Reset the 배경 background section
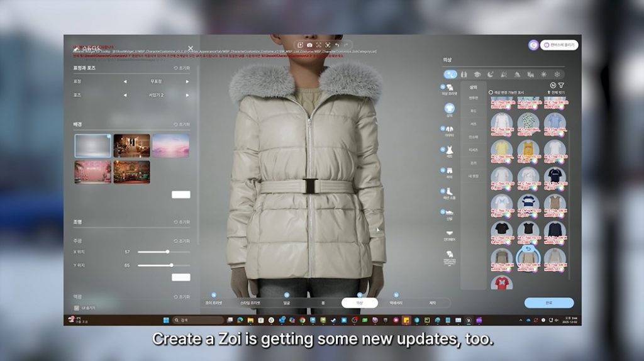Viewport: 644px width, 361px height. (182, 124)
